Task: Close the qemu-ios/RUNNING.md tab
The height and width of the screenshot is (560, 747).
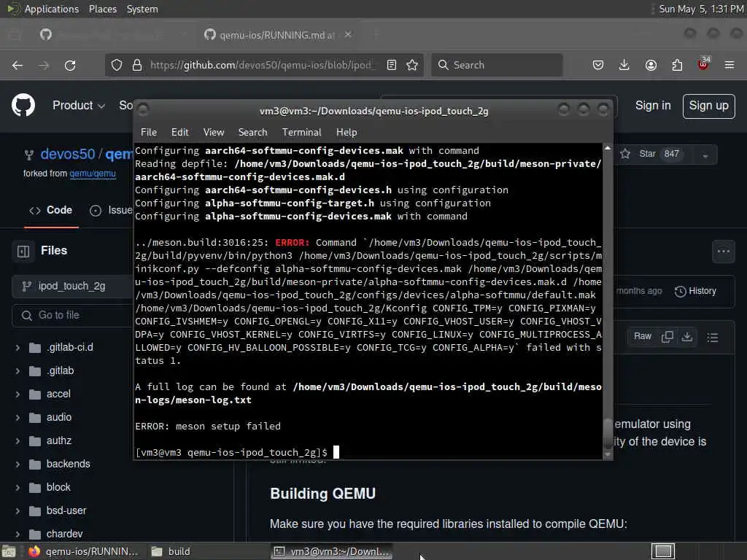Action: click(x=348, y=35)
